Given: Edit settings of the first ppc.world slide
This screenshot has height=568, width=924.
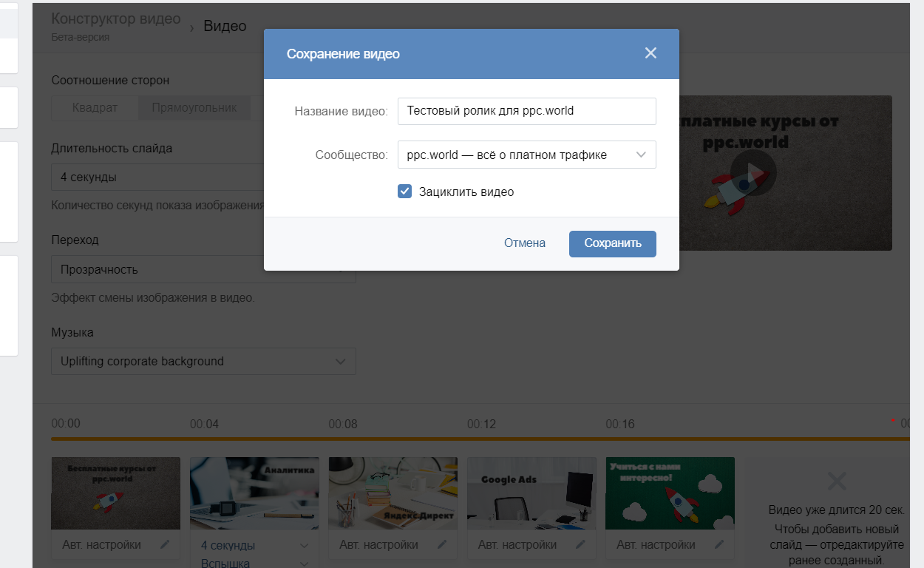Looking at the screenshot, I should [x=166, y=544].
